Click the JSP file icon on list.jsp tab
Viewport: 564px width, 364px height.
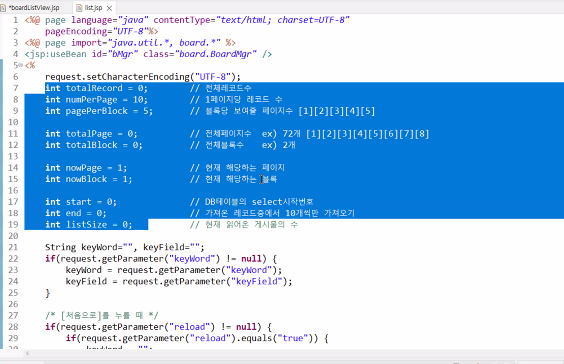[x=79, y=8]
